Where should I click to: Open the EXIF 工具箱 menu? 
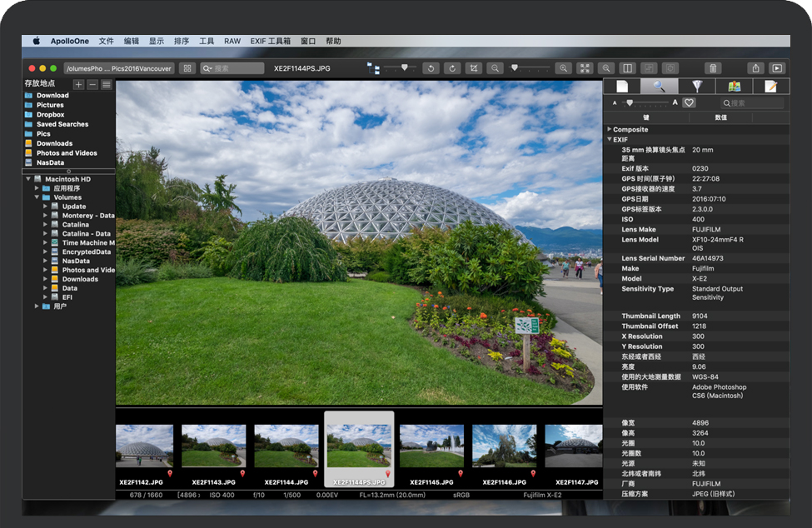point(271,41)
